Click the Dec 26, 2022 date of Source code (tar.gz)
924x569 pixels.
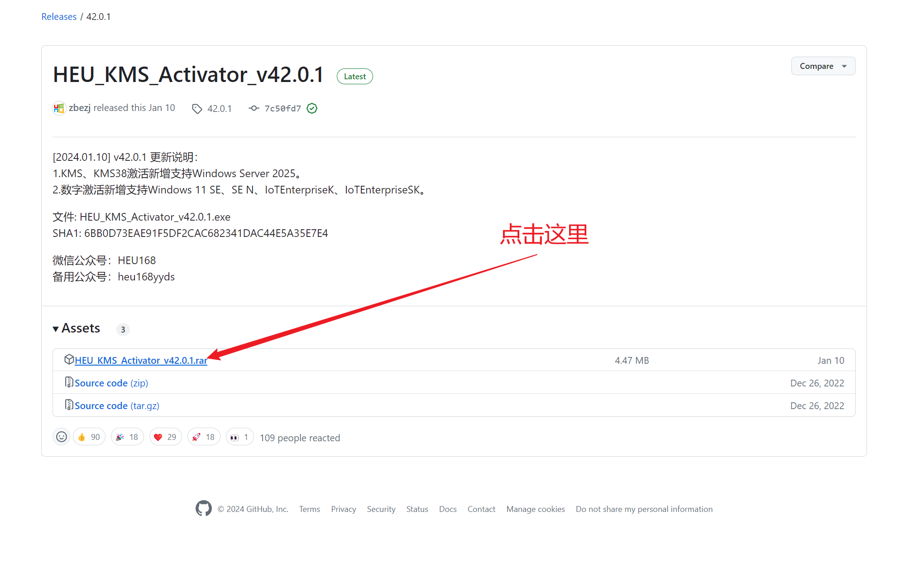point(817,406)
